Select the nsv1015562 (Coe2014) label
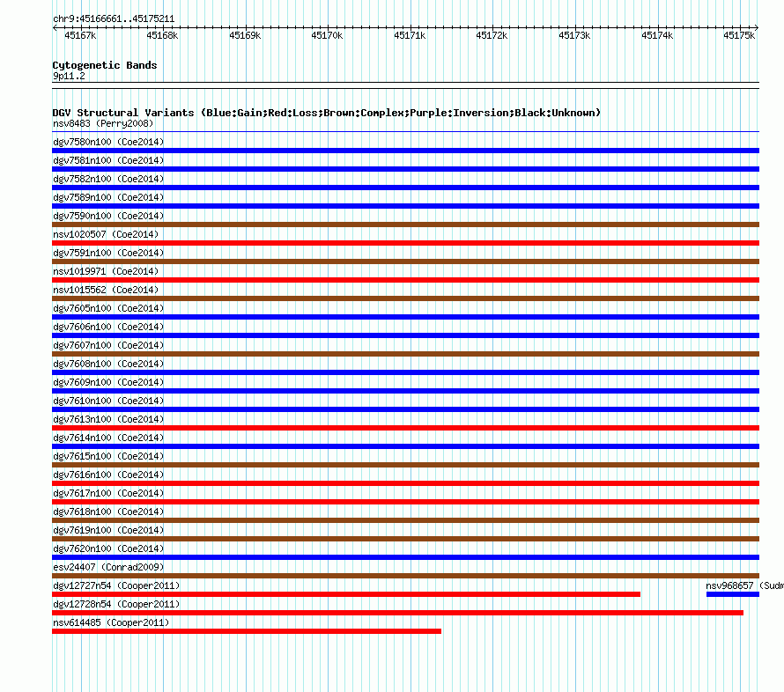The image size is (784, 692). click(x=106, y=290)
